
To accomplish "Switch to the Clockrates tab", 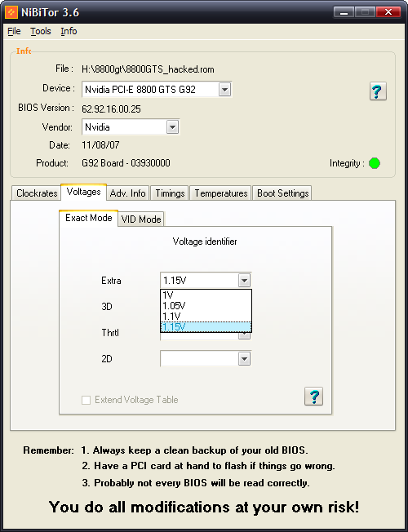I will pos(37,193).
